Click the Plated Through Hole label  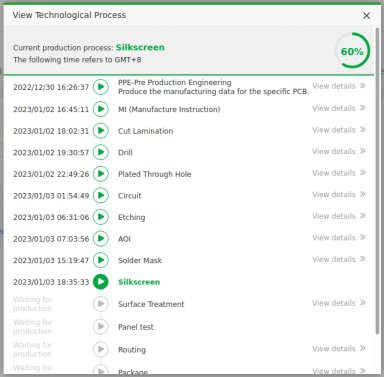[154, 174]
